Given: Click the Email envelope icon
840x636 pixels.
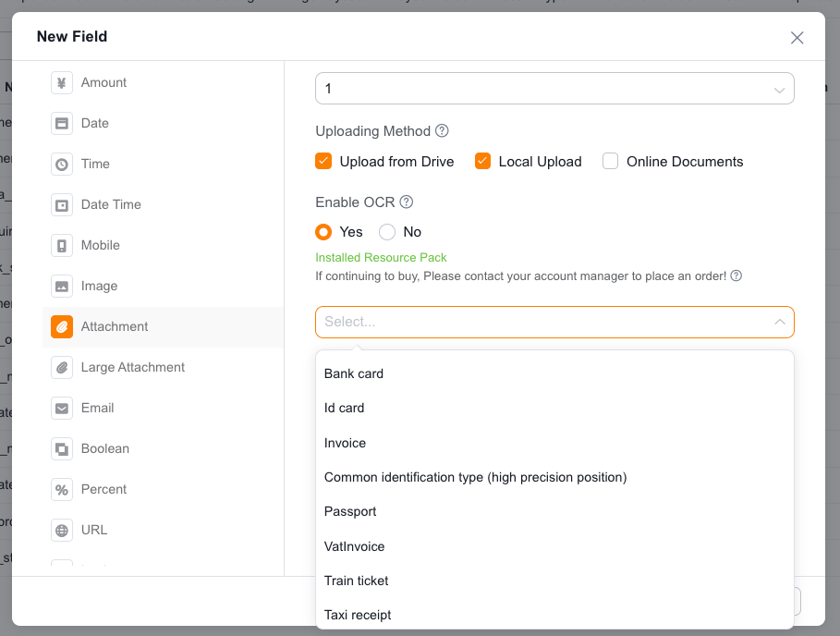Looking at the screenshot, I should 62,409.
